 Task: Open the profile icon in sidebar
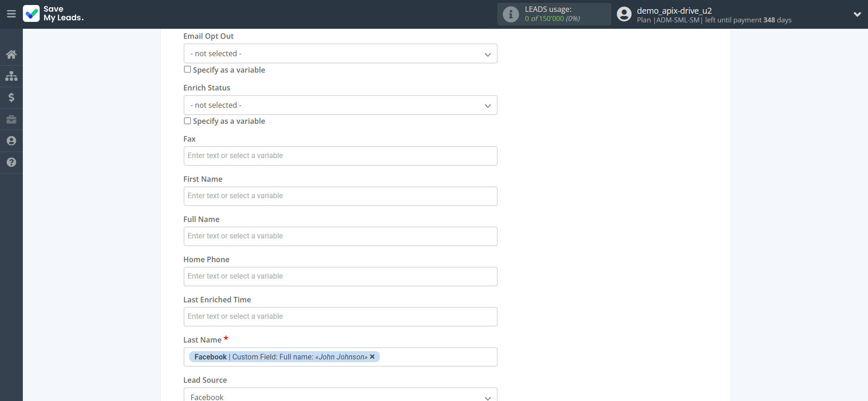click(11, 141)
